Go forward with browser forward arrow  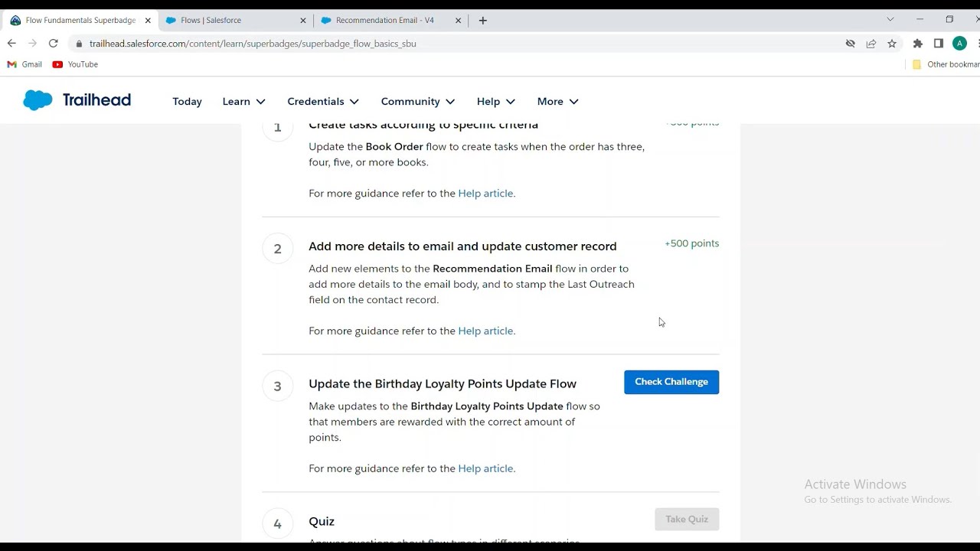pos(32,44)
